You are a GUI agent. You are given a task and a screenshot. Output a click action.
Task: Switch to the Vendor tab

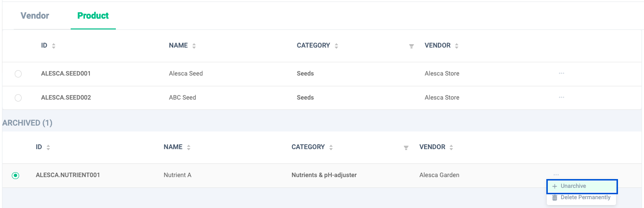(35, 16)
